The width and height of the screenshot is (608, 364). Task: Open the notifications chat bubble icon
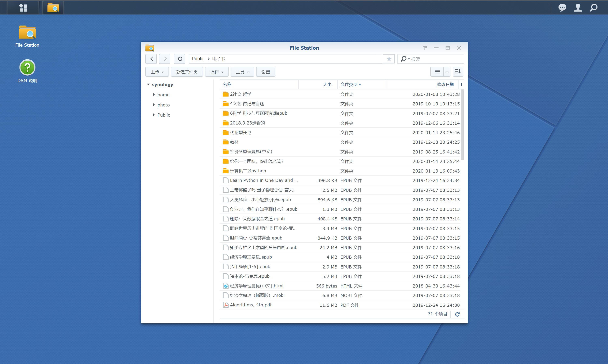pyautogui.click(x=562, y=7)
